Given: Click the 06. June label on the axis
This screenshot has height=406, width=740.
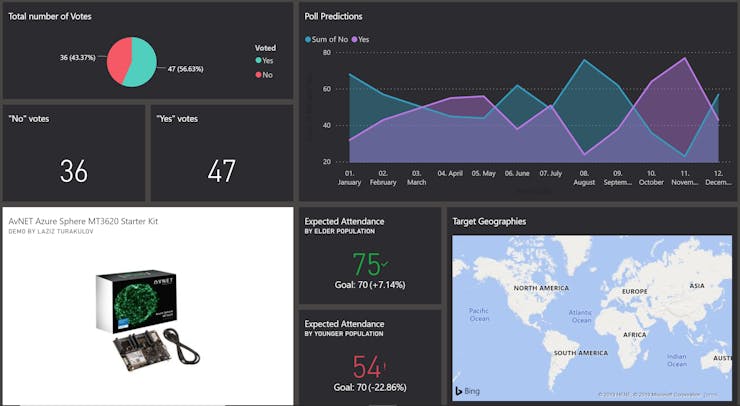Looking at the screenshot, I should [x=517, y=172].
